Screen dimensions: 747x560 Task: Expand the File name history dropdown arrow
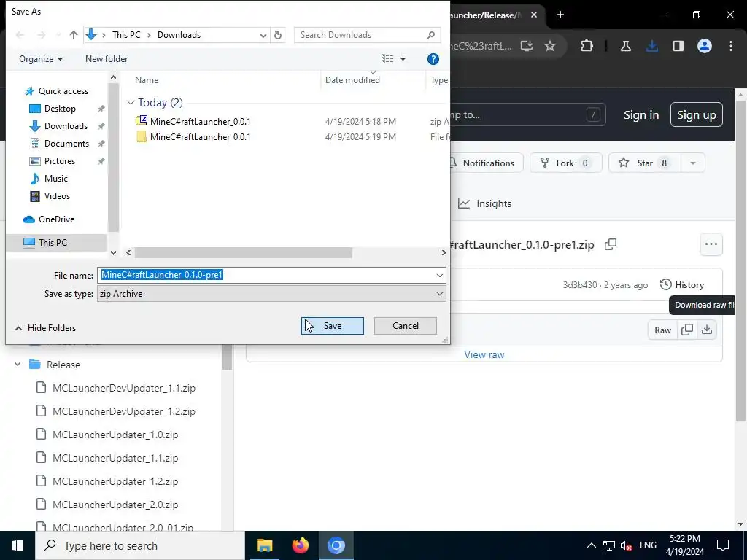(439, 275)
